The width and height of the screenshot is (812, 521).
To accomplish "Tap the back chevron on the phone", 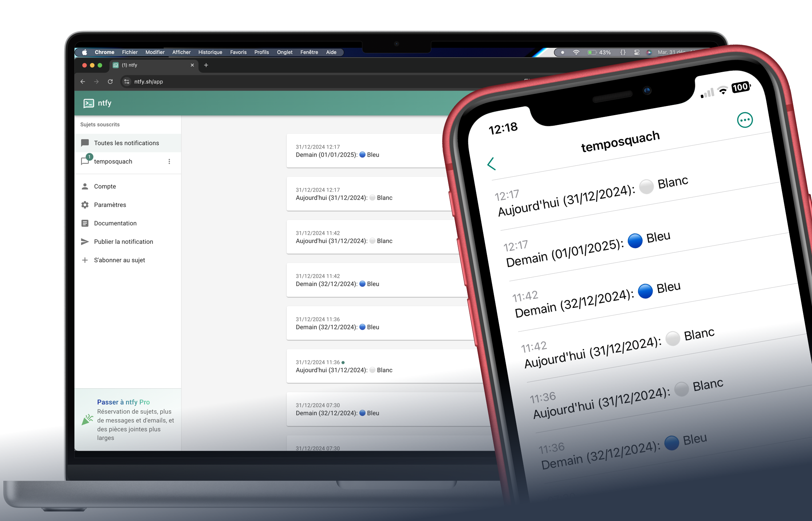I will pos(492,164).
